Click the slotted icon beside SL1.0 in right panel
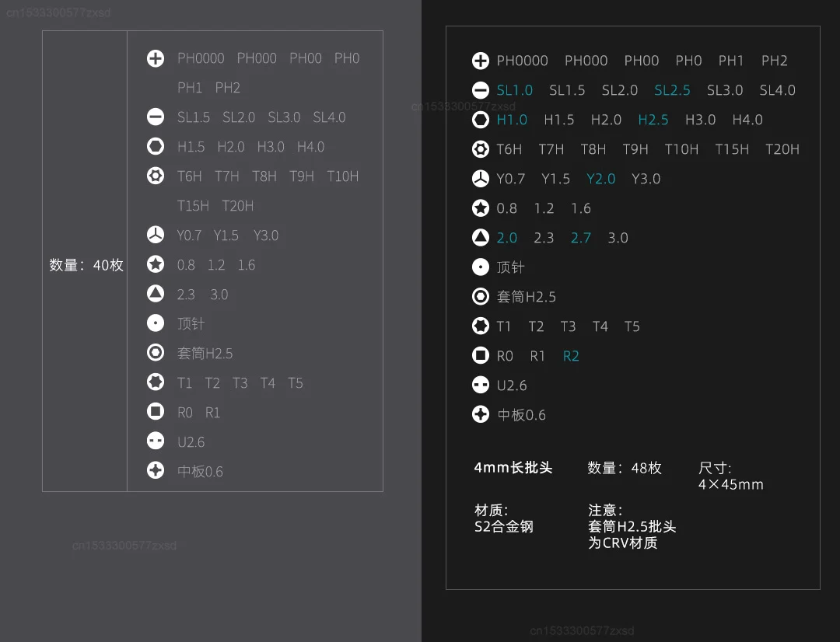The width and height of the screenshot is (840, 642). [x=481, y=90]
